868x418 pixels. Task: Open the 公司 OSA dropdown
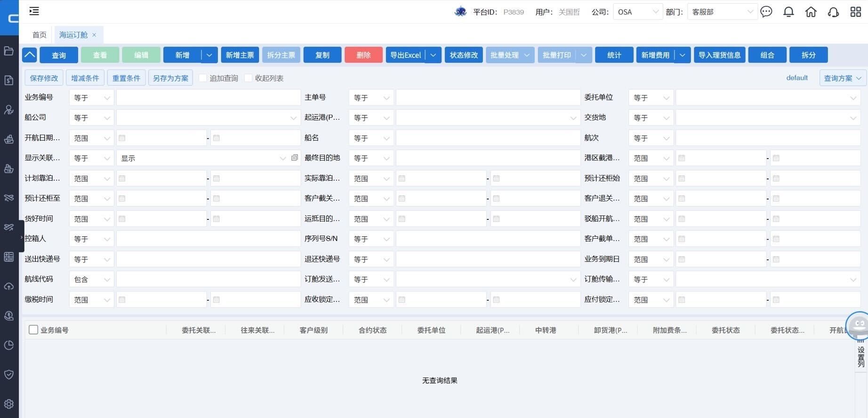638,12
